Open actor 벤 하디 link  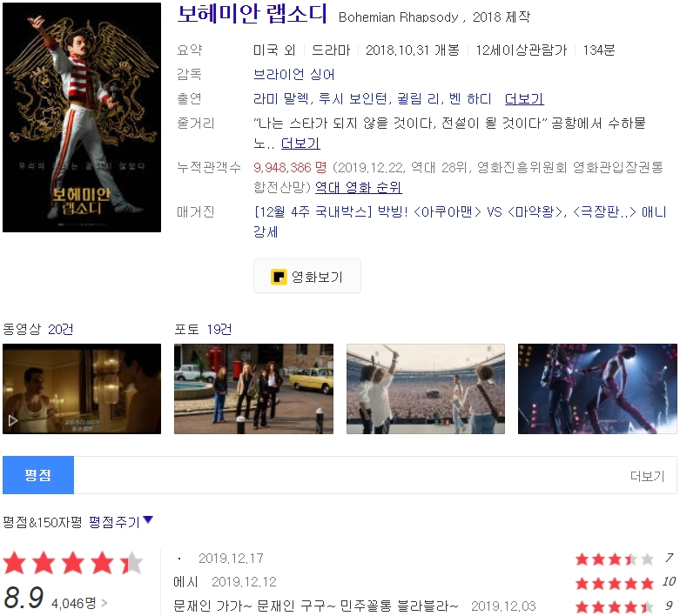click(470, 99)
